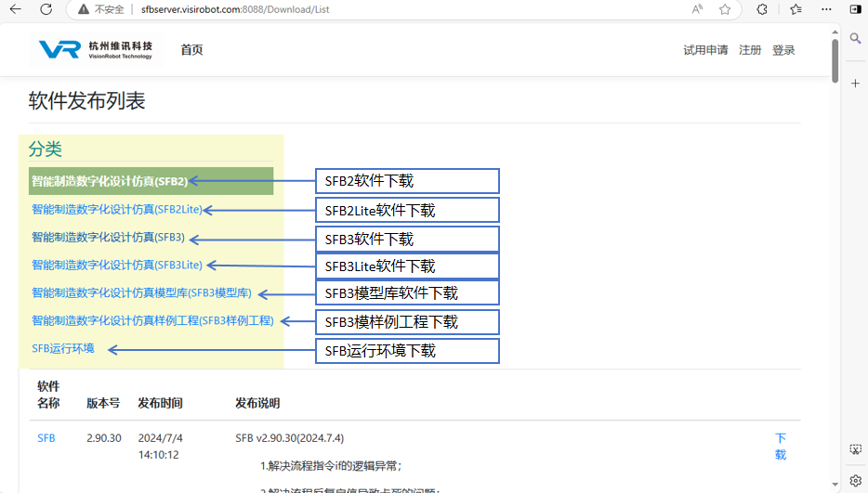This screenshot has width=868, height=493.
Task: Click the scrollbar up arrow
Action: (x=835, y=32)
